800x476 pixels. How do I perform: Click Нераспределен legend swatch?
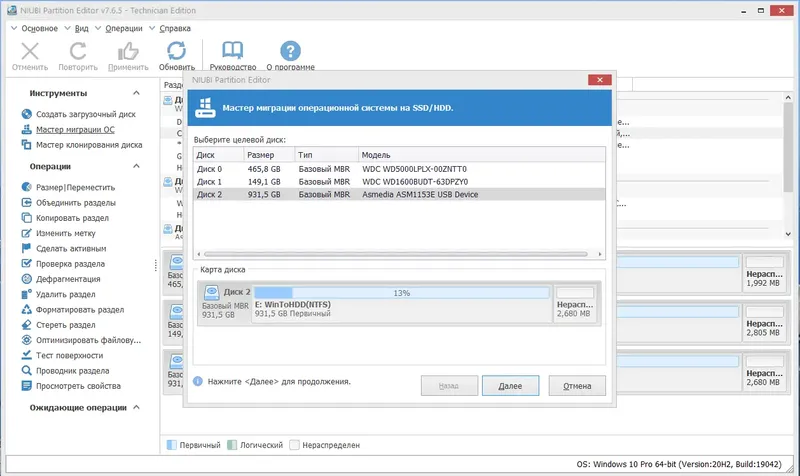tap(294, 445)
